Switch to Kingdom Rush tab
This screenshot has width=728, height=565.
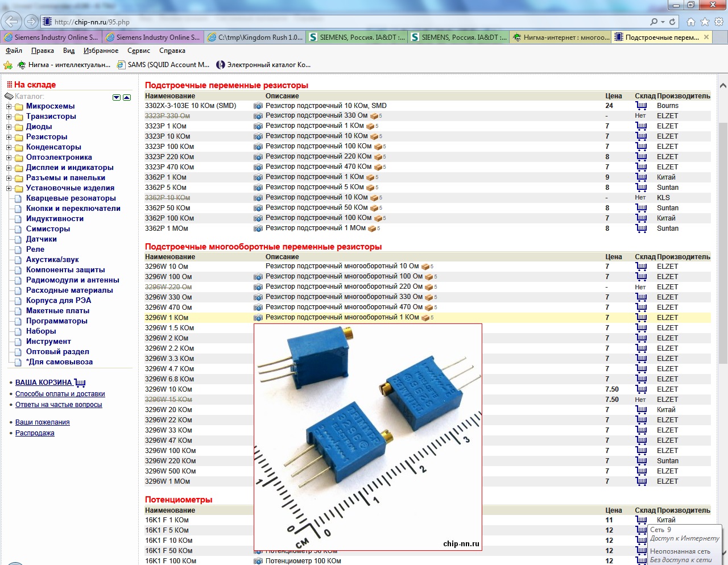(x=254, y=38)
